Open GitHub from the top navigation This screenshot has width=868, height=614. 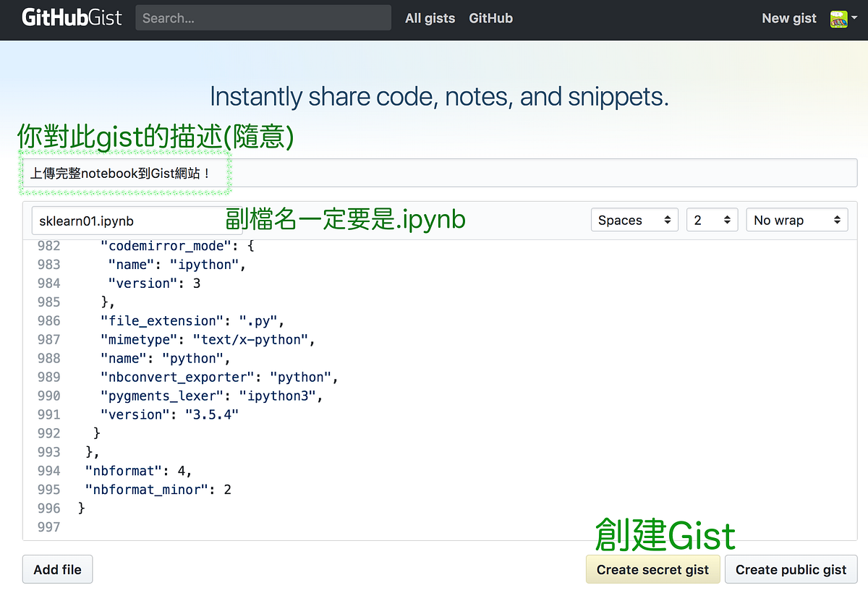pos(490,18)
